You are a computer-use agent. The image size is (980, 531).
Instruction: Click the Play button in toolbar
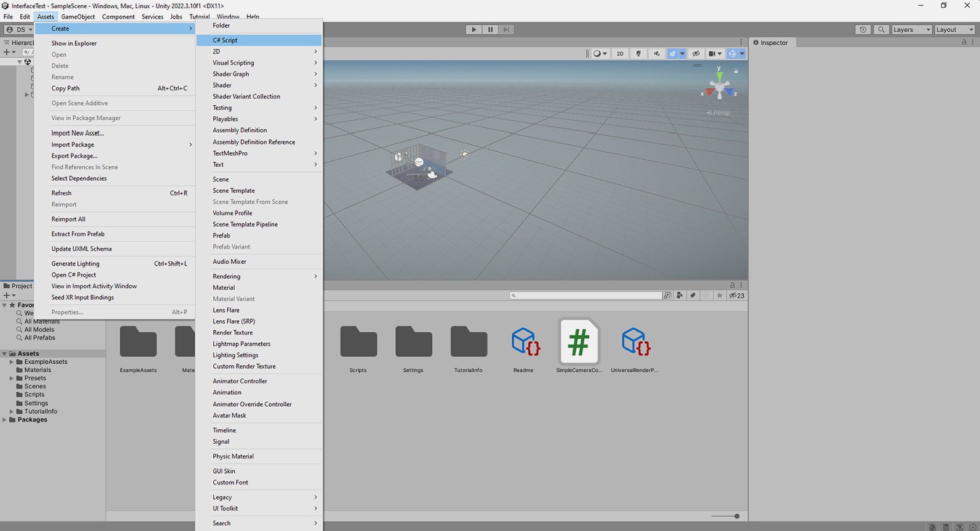(x=473, y=29)
